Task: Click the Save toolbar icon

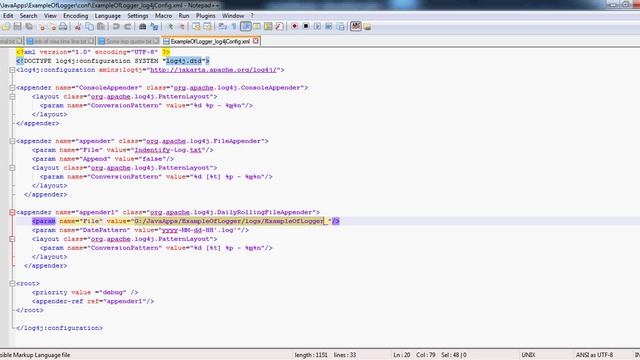Action: pos(17,27)
